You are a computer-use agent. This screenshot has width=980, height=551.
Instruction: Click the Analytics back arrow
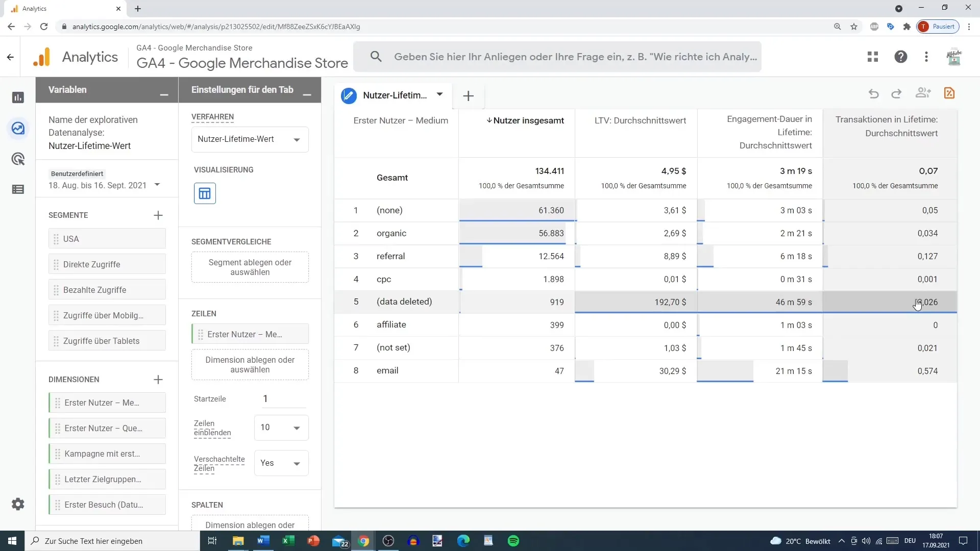[x=10, y=57]
